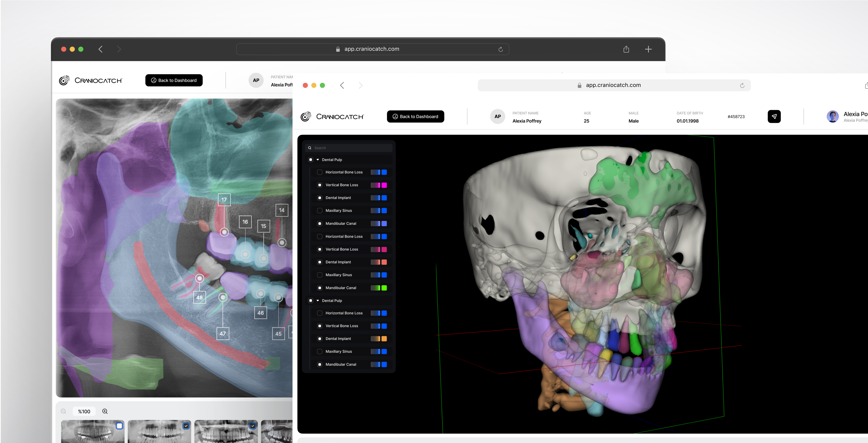Click reload icon in front browser address bar
Viewport: 868px width, 443px height.
(742, 85)
